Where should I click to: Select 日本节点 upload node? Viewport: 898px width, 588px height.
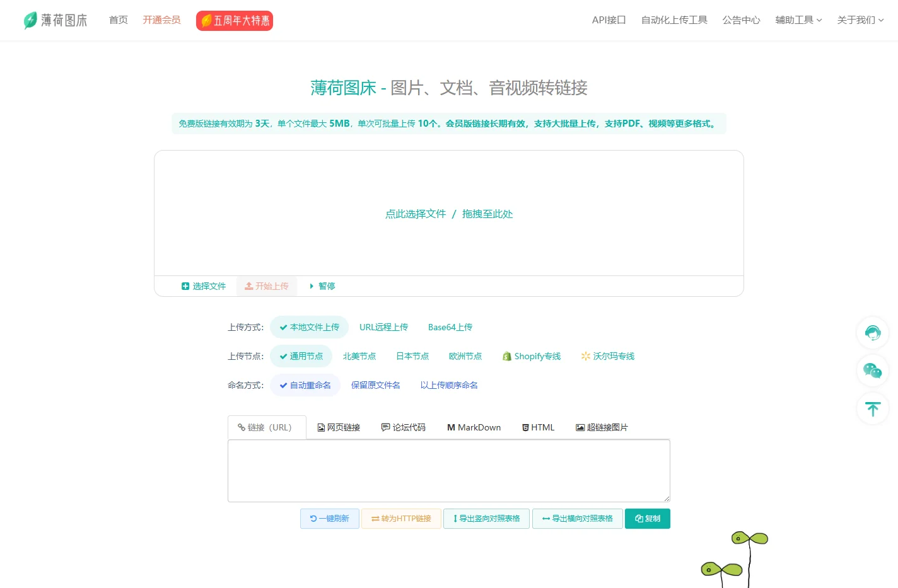coord(412,356)
